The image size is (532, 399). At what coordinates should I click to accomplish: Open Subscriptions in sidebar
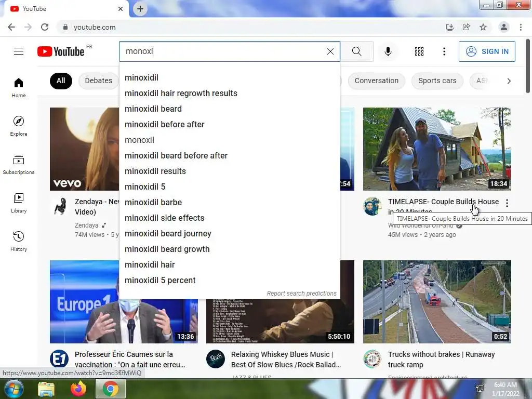point(19,164)
